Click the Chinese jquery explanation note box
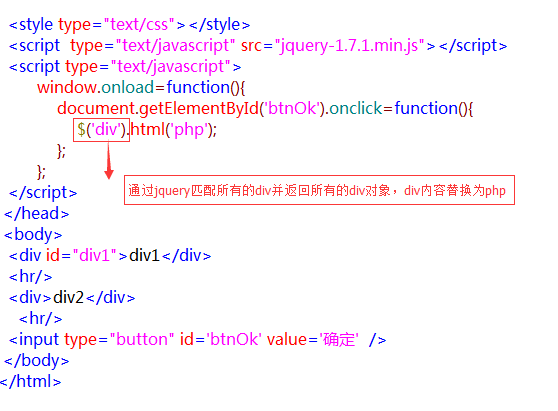The image size is (558, 411). [x=319, y=190]
